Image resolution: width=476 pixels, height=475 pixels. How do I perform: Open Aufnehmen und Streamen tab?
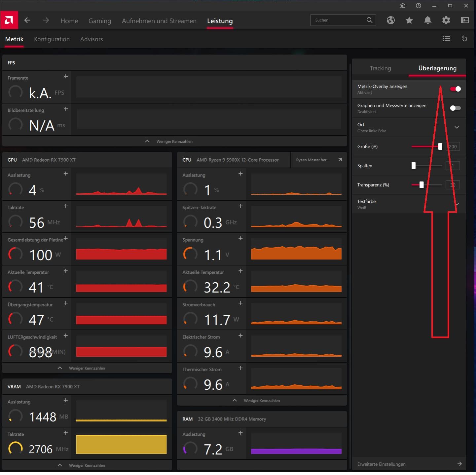click(x=159, y=21)
